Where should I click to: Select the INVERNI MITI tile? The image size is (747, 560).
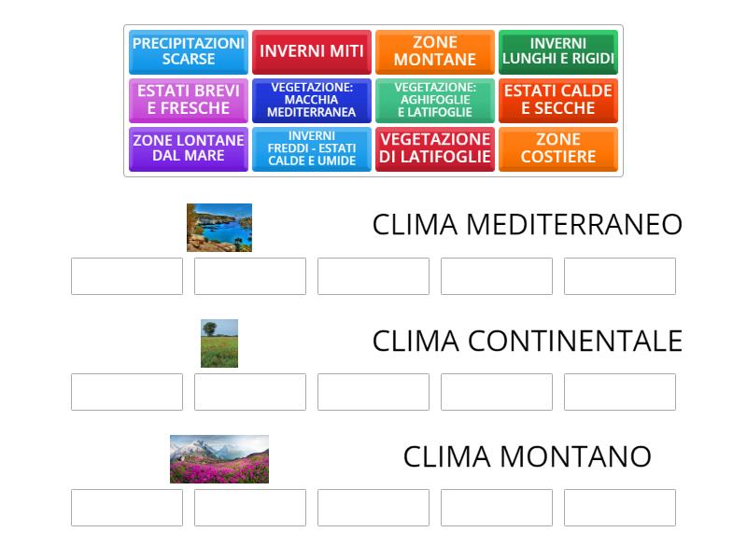[x=312, y=51]
